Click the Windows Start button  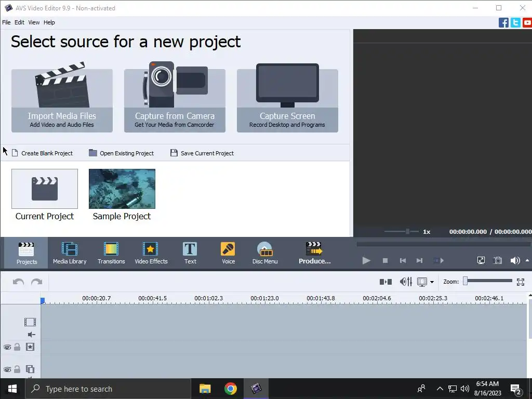tap(12, 389)
